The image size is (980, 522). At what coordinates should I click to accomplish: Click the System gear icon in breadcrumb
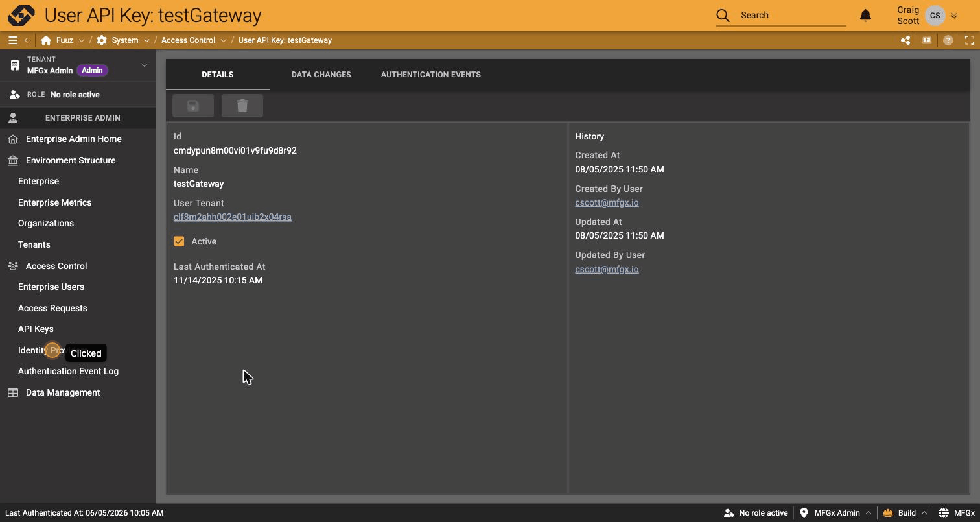click(102, 40)
